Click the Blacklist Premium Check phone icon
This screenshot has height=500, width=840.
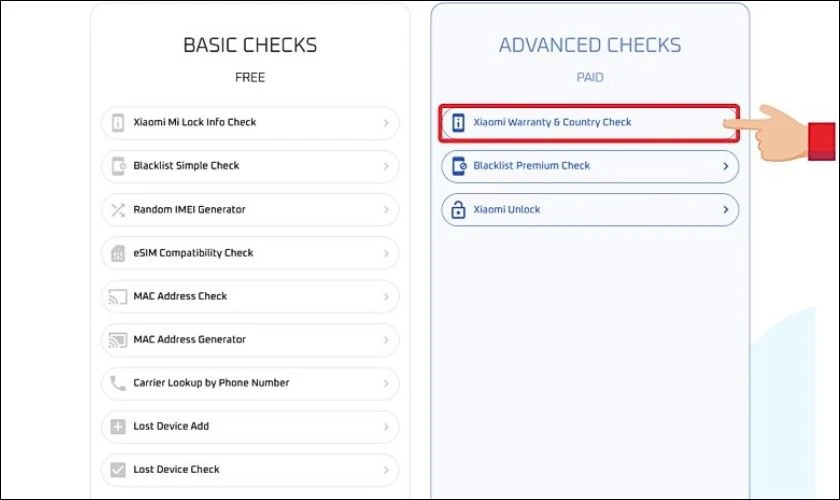click(458, 166)
